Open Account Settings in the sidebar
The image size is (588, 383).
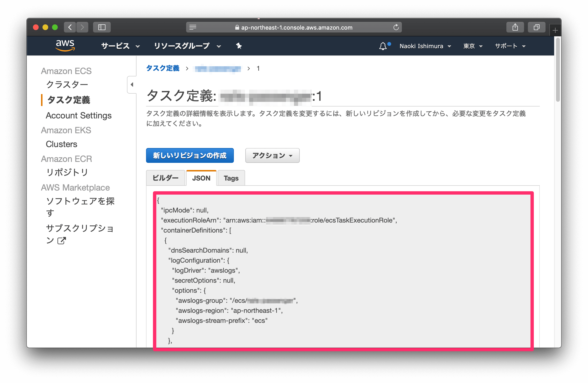pos(78,115)
